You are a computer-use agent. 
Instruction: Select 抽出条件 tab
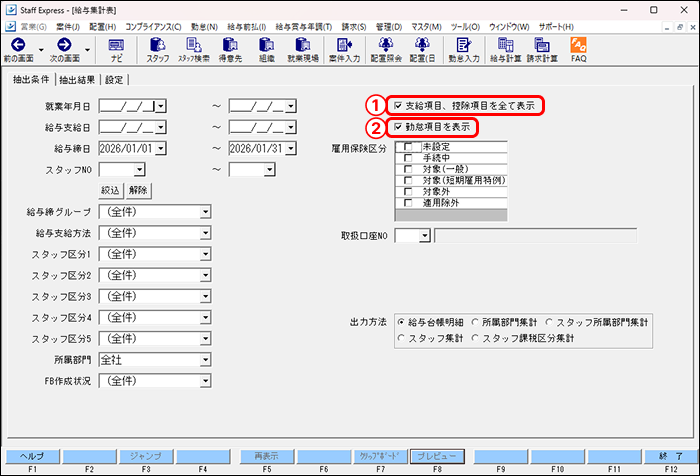coord(31,79)
